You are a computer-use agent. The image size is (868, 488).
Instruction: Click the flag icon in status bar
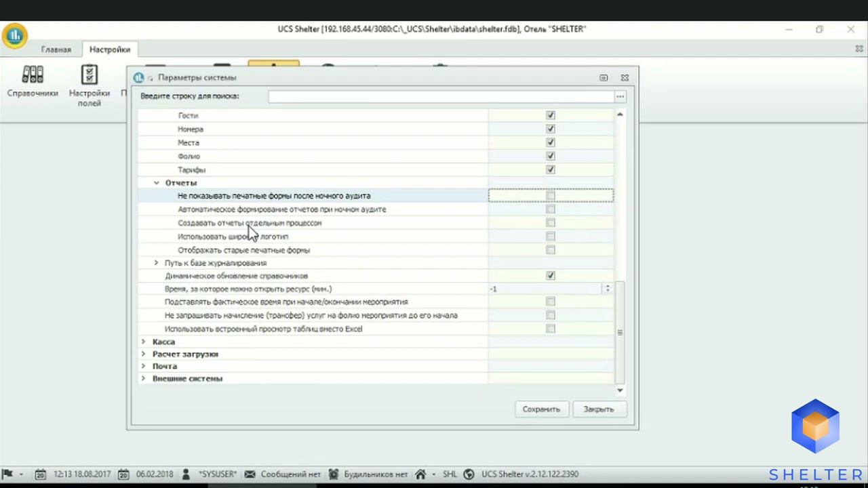[x=9, y=474]
